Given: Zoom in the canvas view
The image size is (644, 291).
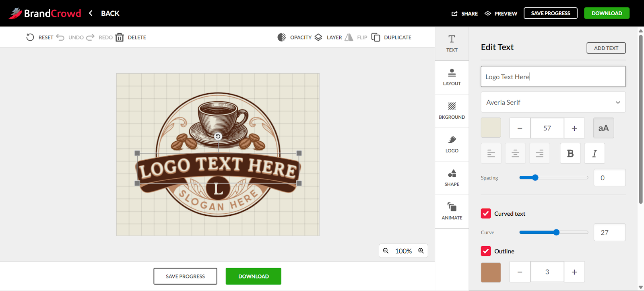Looking at the screenshot, I should click(x=421, y=251).
